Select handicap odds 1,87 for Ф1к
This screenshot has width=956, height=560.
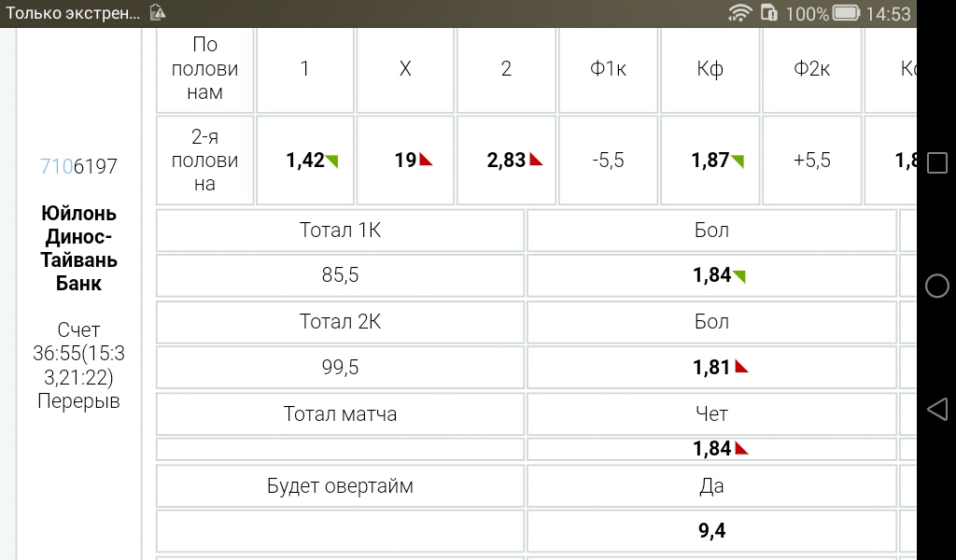(x=710, y=161)
